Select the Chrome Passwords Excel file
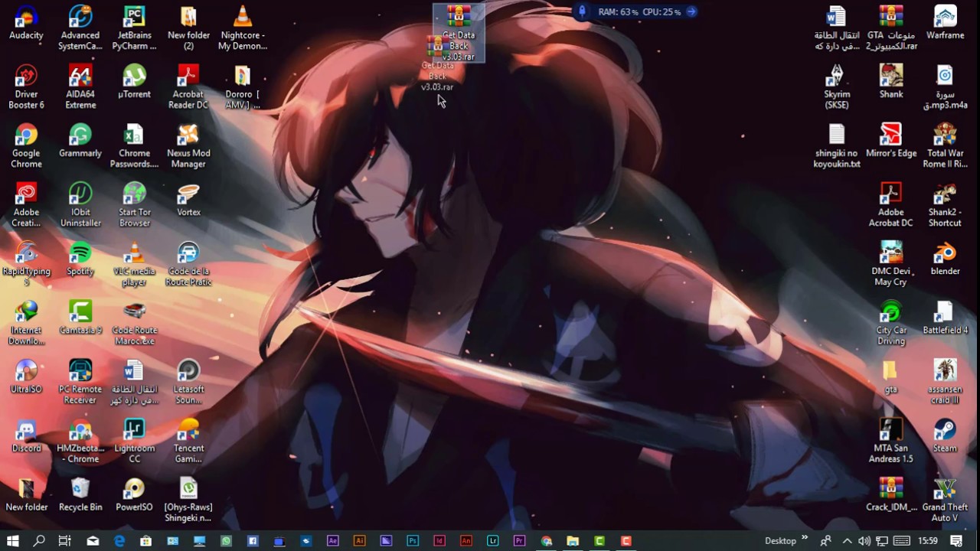The width and height of the screenshot is (980, 551). 134,146
